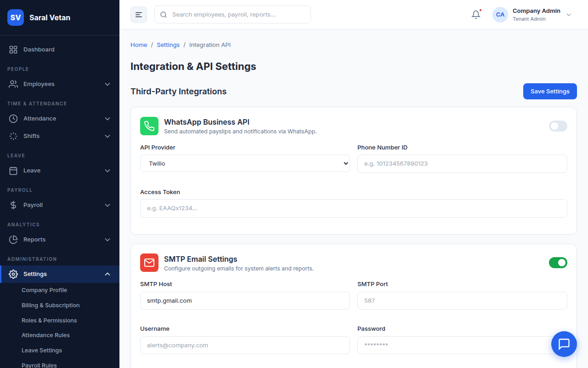This screenshot has width=588, height=368.
Task: Enable the WhatsApp Business API toggle
Action: coord(558,126)
